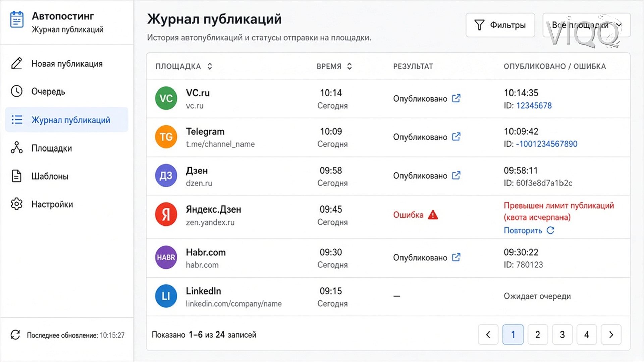Open Новая публикация in the sidebar
Viewport: 644px width, 362px height.
67,64
